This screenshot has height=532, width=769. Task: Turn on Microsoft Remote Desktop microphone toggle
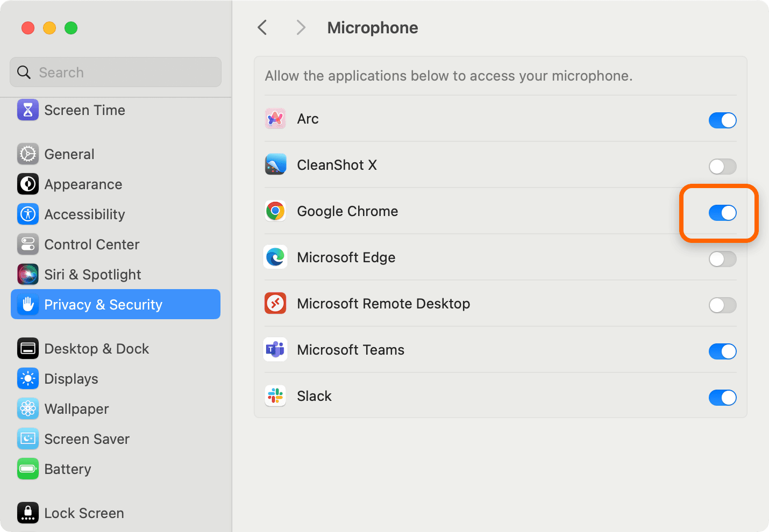point(722,305)
